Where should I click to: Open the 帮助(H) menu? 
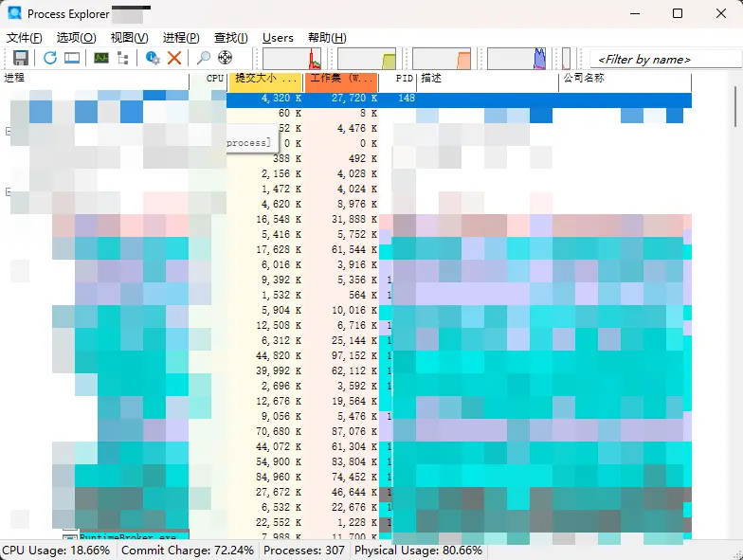coord(327,38)
